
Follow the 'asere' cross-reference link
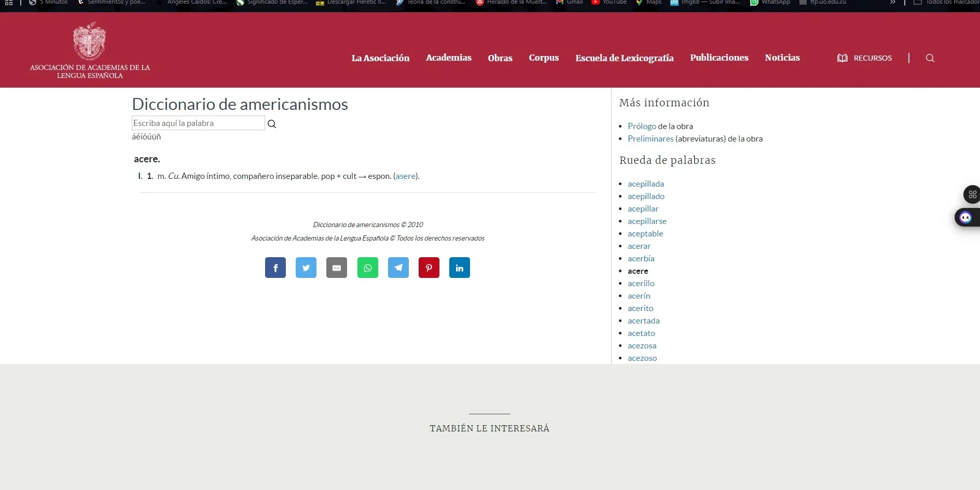point(406,176)
